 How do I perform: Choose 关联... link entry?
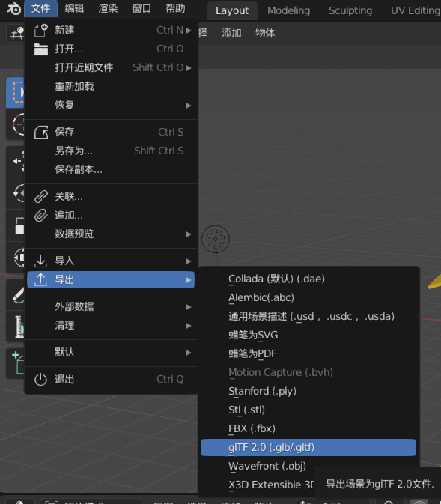tap(112, 196)
